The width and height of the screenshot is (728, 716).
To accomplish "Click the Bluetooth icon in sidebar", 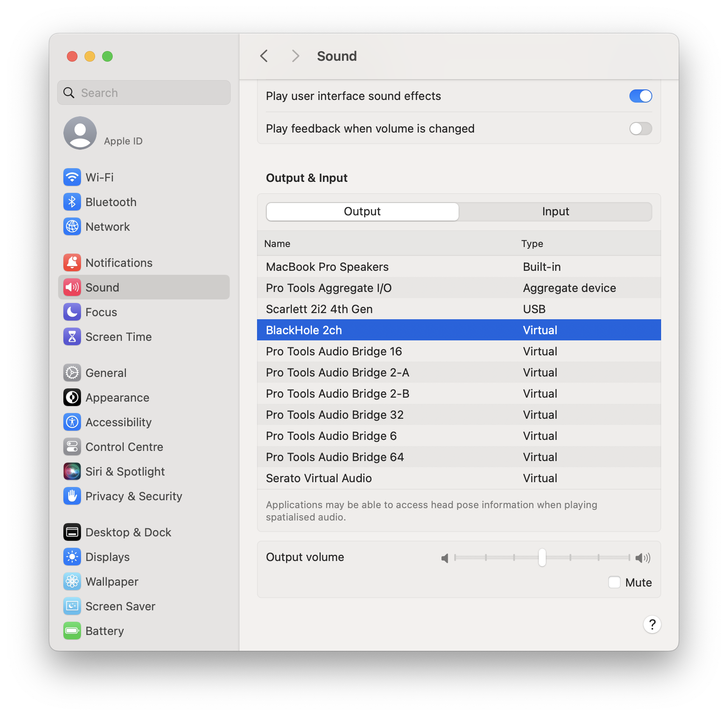I will pos(72,202).
